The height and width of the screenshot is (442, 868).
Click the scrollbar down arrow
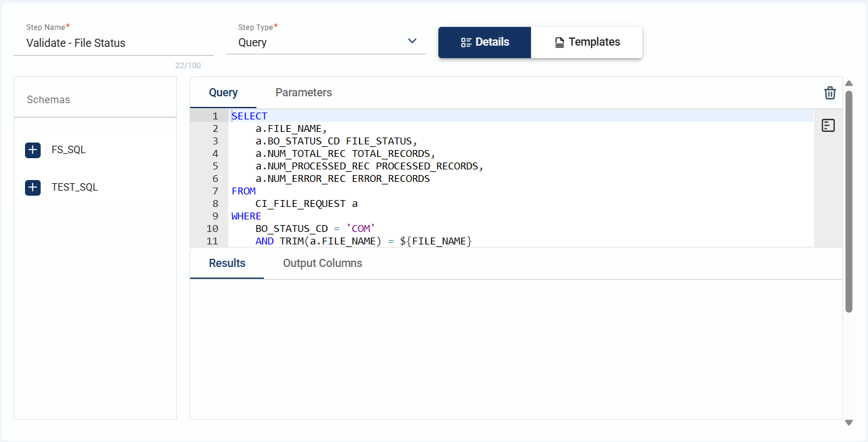pyautogui.click(x=849, y=423)
